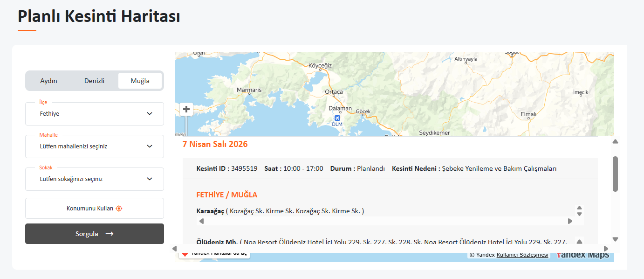The width and height of the screenshot is (644, 279).
Task: Open the Sokak selection dropdown
Action: 95,179
